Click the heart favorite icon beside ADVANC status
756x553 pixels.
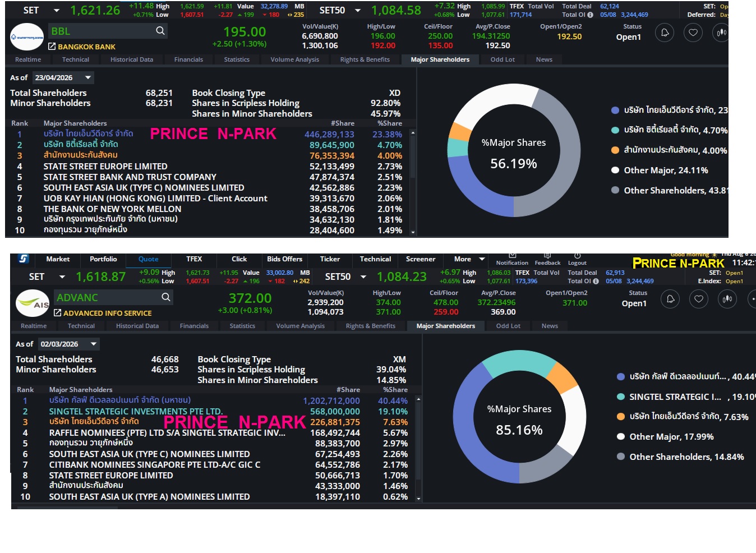click(x=699, y=299)
